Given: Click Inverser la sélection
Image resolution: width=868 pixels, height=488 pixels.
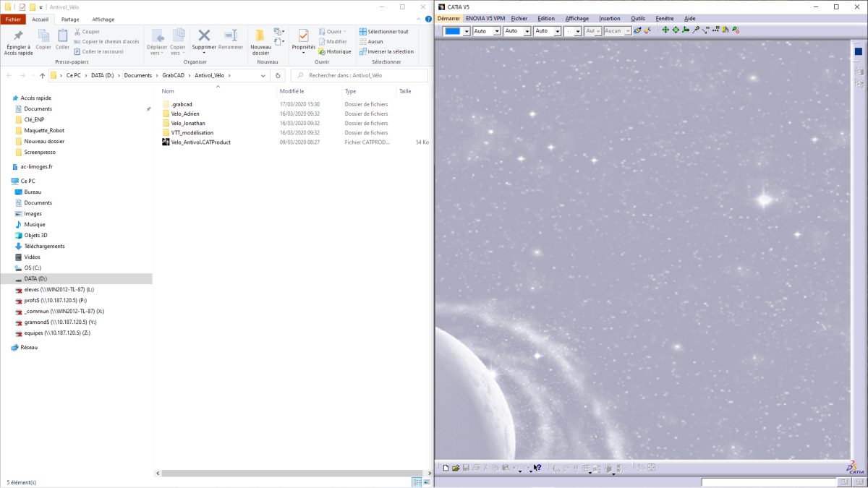Looking at the screenshot, I should point(386,51).
